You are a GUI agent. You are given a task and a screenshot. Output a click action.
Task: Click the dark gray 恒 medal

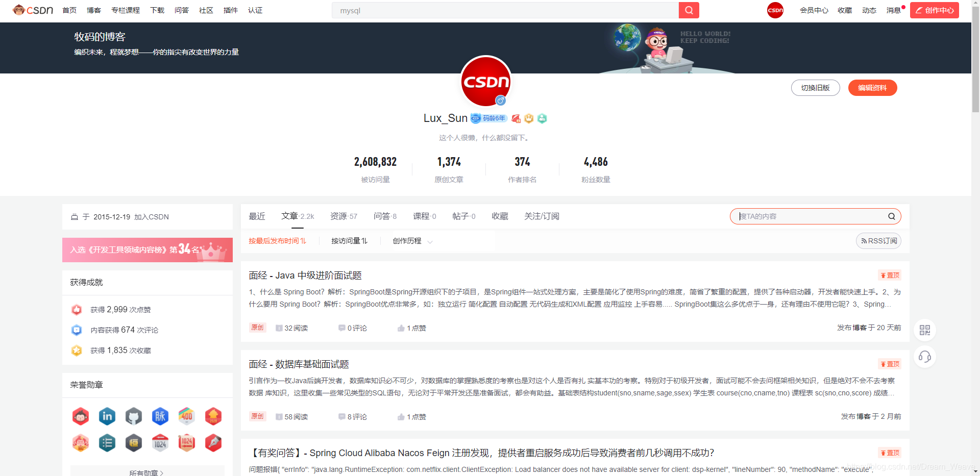pos(134,443)
